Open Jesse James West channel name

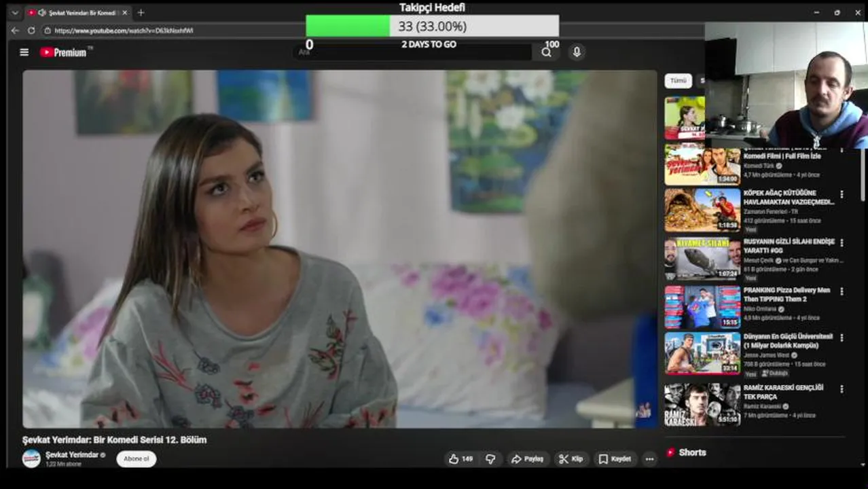pos(767,355)
